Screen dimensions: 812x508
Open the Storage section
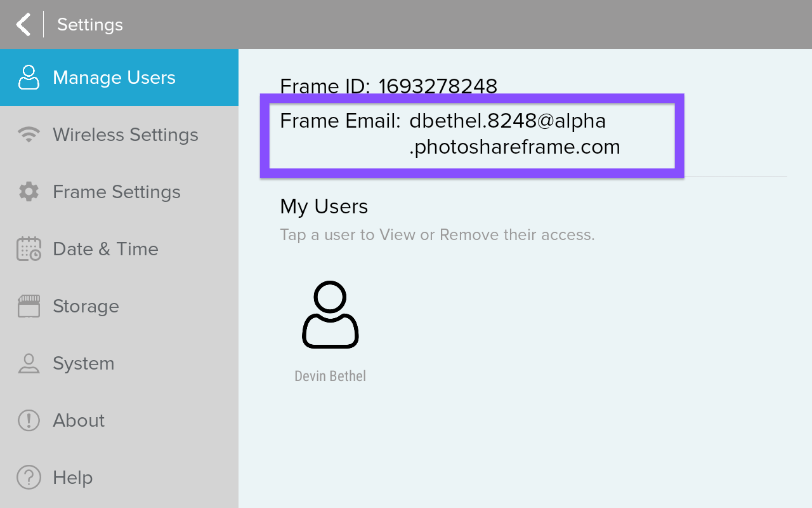tap(86, 306)
